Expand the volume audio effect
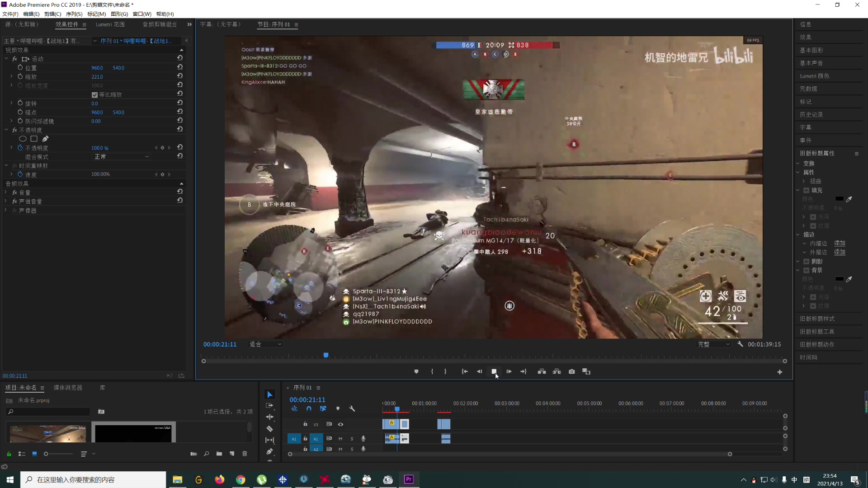 tap(5, 192)
